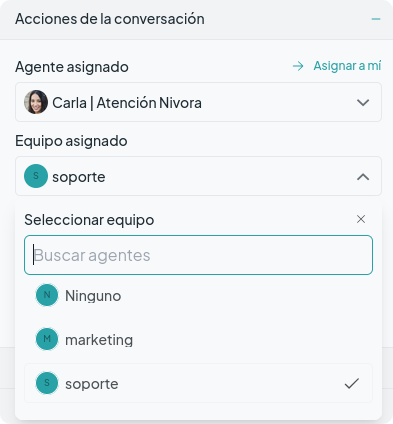393x424 pixels.
Task: Click the checkmark next to soporte
Action: point(352,383)
